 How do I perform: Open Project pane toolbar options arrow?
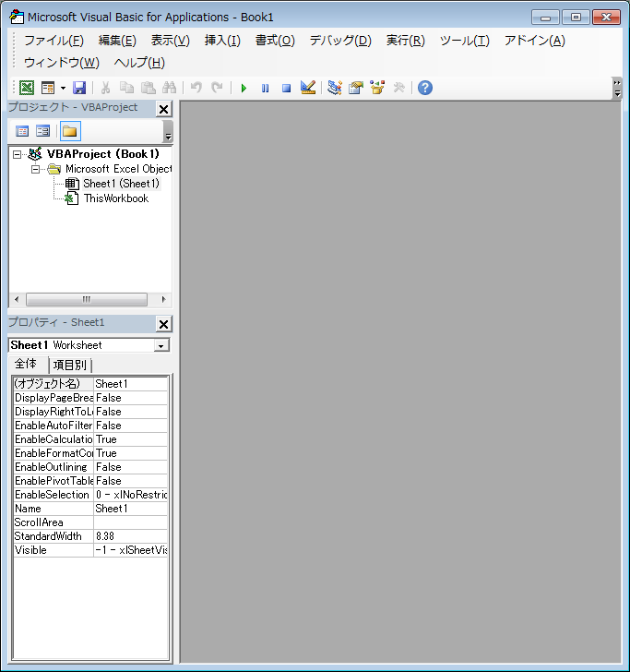[x=168, y=131]
